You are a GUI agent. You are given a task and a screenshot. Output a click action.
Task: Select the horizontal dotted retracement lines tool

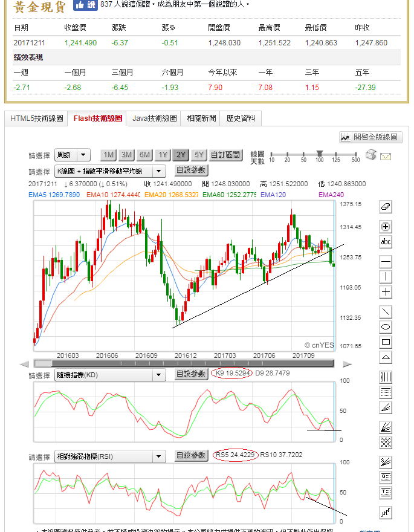point(386,392)
